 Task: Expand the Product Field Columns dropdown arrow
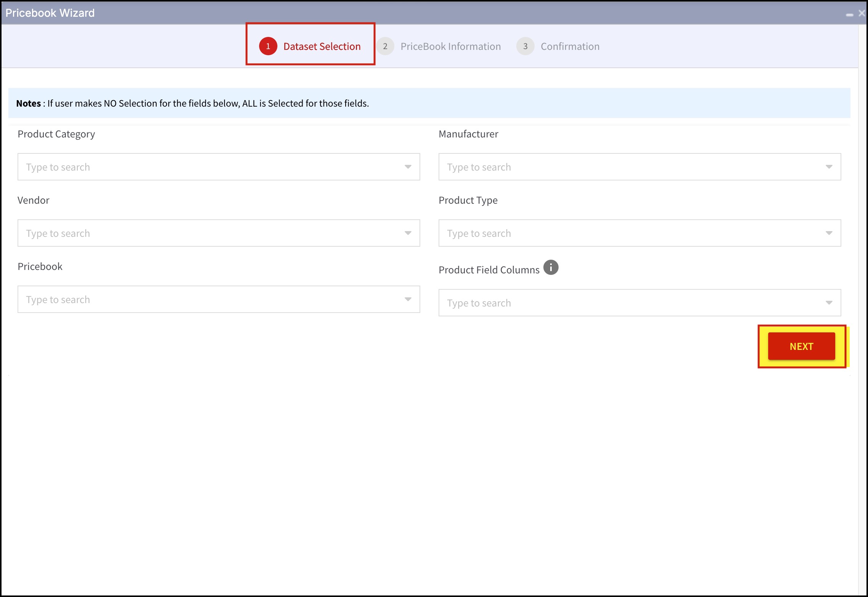pos(829,303)
